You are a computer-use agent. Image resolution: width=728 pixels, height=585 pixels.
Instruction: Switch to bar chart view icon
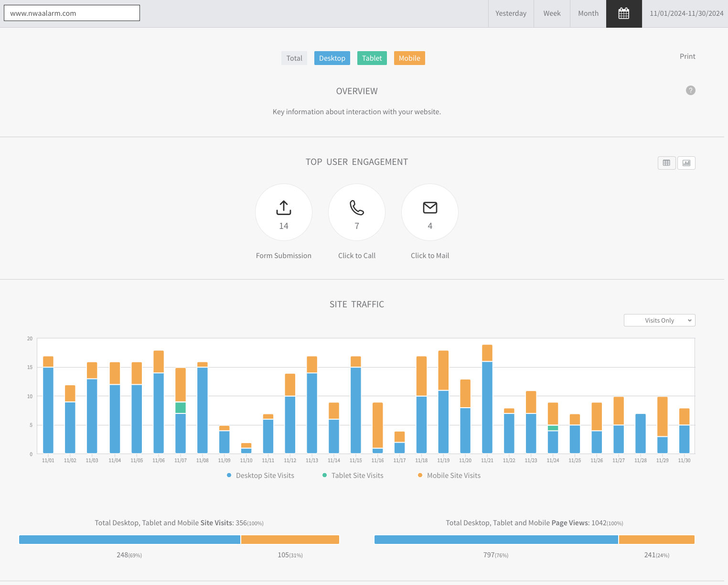(686, 163)
